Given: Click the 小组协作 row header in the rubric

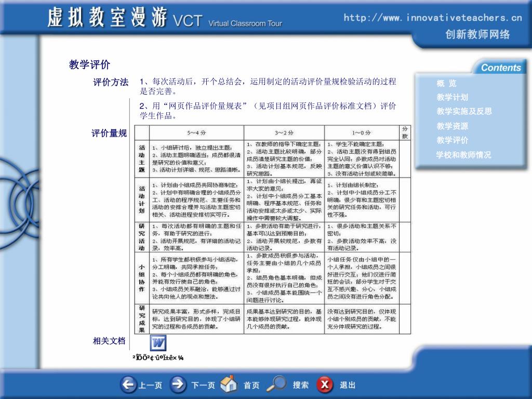Looking at the screenshot, I should [x=142, y=278].
